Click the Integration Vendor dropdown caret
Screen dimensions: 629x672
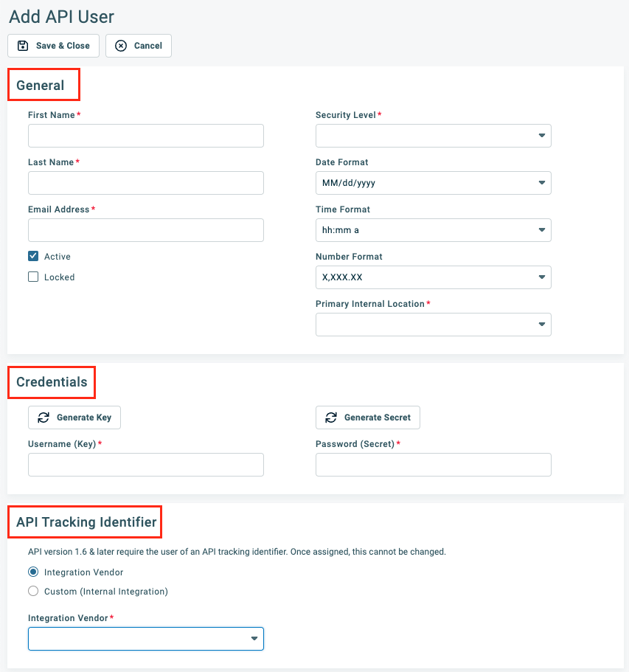(254, 639)
